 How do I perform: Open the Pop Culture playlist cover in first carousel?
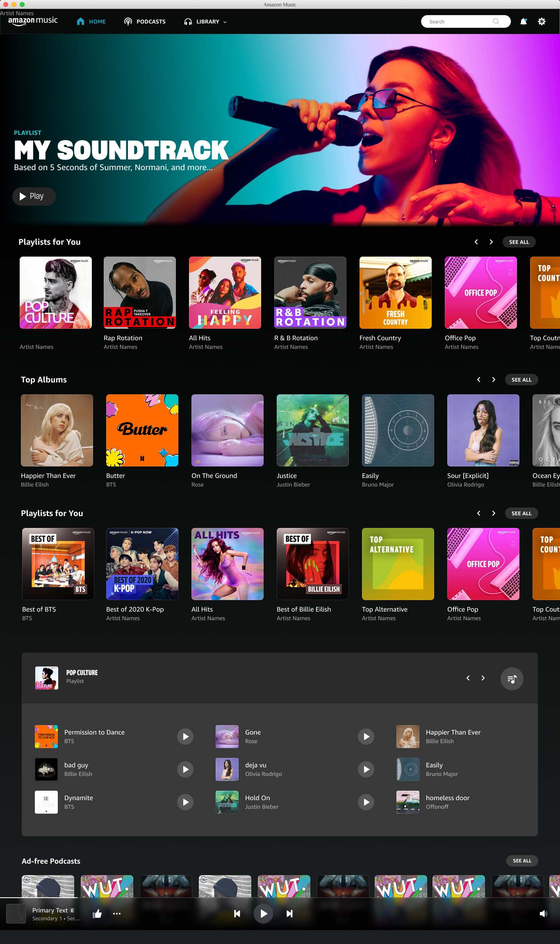pyautogui.click(x=56, y=293)
